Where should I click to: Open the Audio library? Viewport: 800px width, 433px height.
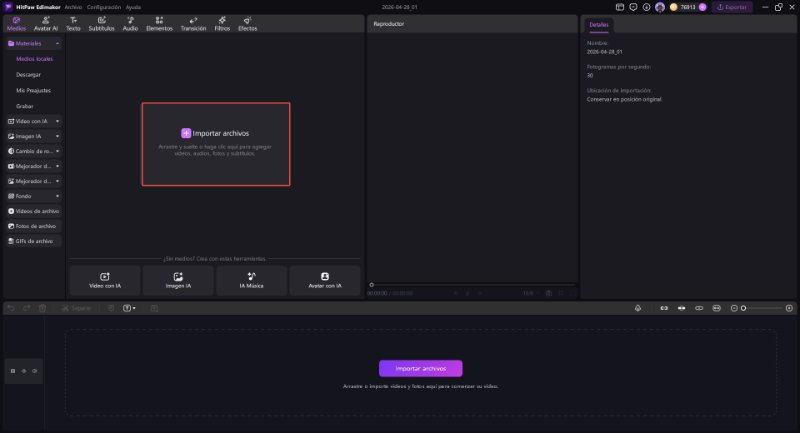point(130,24)
